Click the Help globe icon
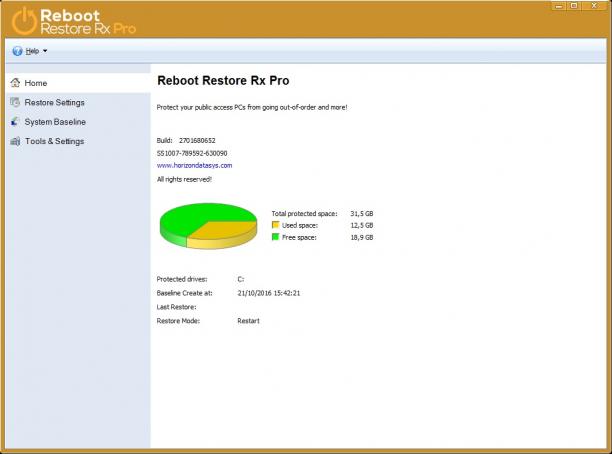Viewport: 612px width, 454px height. click(x=17, y=51)
